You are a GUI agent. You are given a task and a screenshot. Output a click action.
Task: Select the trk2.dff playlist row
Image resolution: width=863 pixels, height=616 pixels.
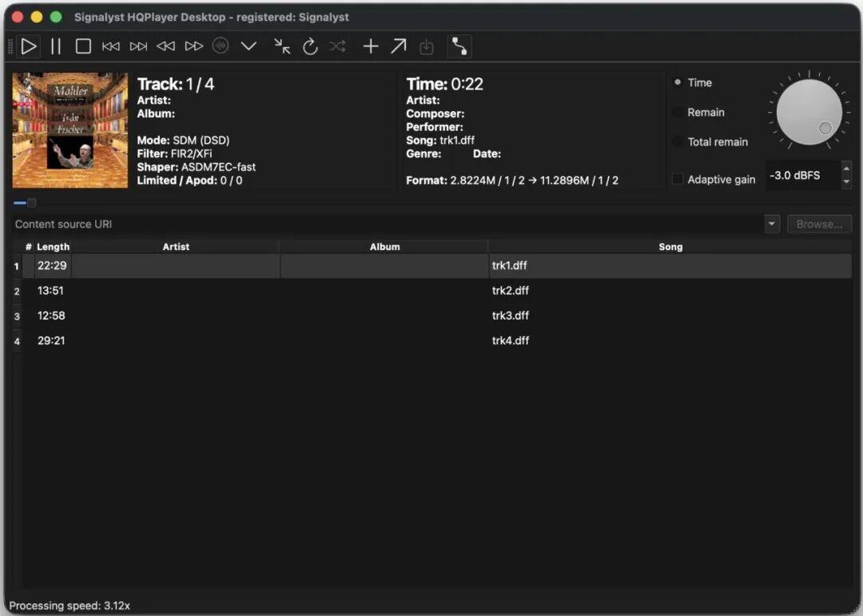[432, 291]
